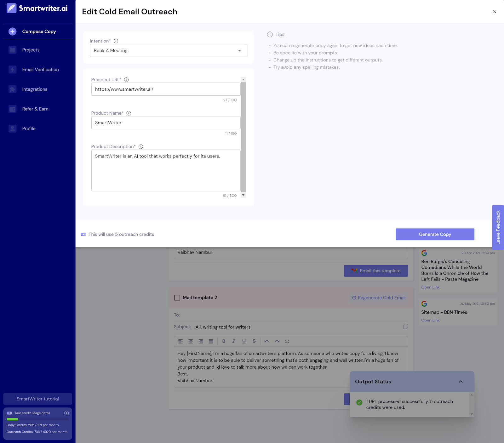Click the To field of Mail template 2
The width and height of the screenshot is (504, 443).
[291, 315]
